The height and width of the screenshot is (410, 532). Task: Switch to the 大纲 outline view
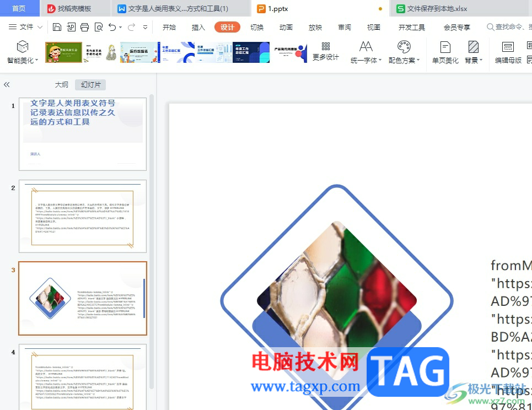pos(61,85)
